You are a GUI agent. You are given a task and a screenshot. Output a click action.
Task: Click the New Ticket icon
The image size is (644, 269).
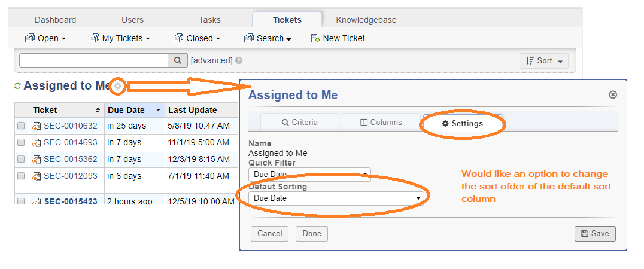315,38
